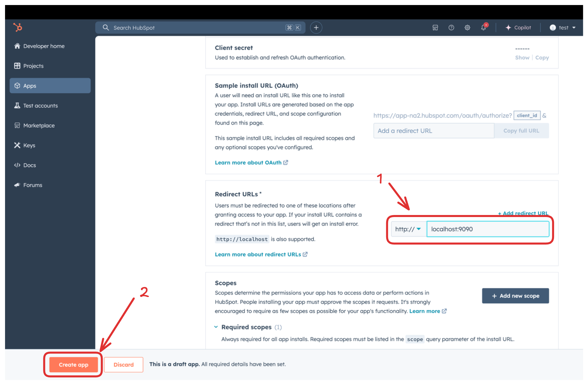Click the Create app button

73,365
